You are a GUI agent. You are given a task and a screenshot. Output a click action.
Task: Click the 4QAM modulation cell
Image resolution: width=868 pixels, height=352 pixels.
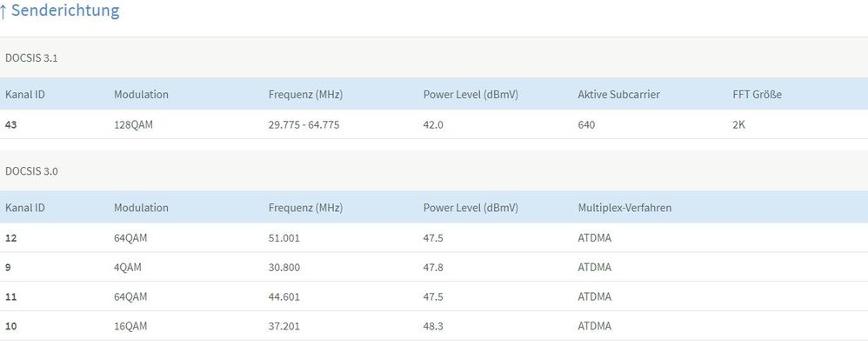pyautogui.click(x=127, y=267)
